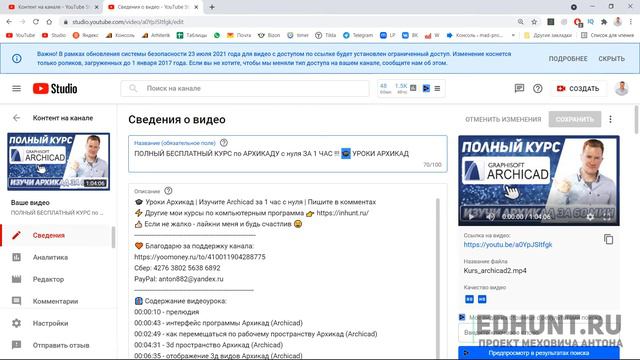Image resolution: width=640 pixels, height=360 pixels.
Task: Open Комментарии in the left sidebar
Action: (56, 301)
